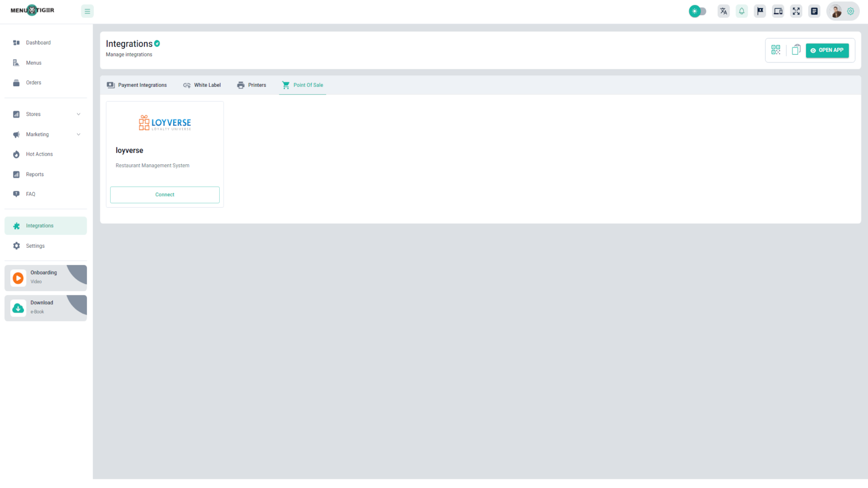The image size is (868, 488).
Task: Click the flag icon in the top bar
Action: [759, 11]
